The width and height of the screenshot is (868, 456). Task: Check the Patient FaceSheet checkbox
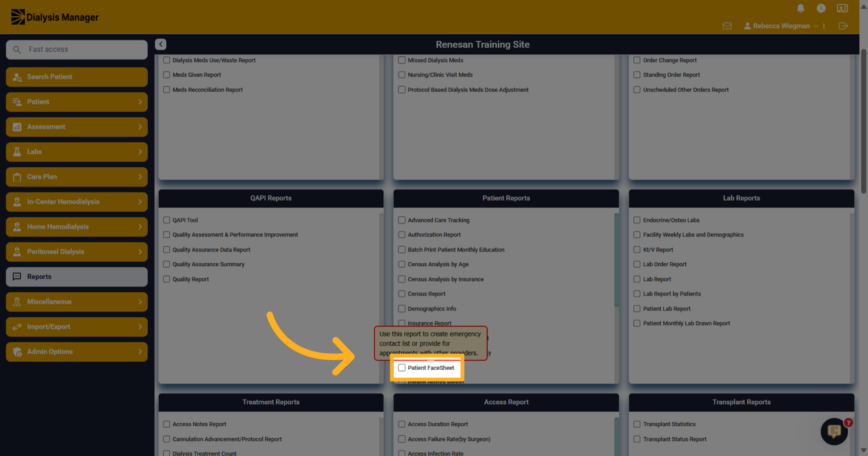(x=401, y=367)
